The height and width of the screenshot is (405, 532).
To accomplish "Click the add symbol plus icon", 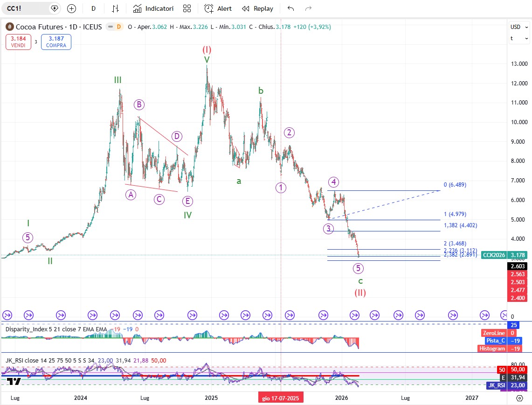I will click(71, 8).
